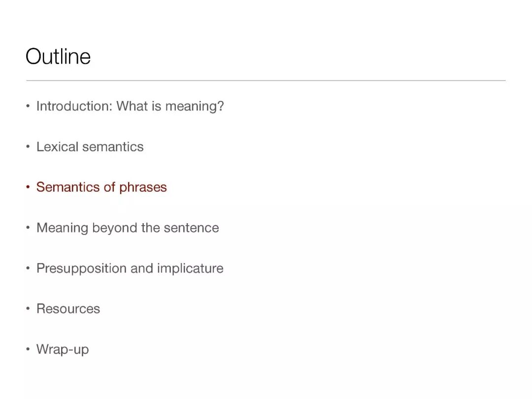Click the bullet dot before "Wrap-up"
This screenshot has height=399, width=532.
click(28, 350)
